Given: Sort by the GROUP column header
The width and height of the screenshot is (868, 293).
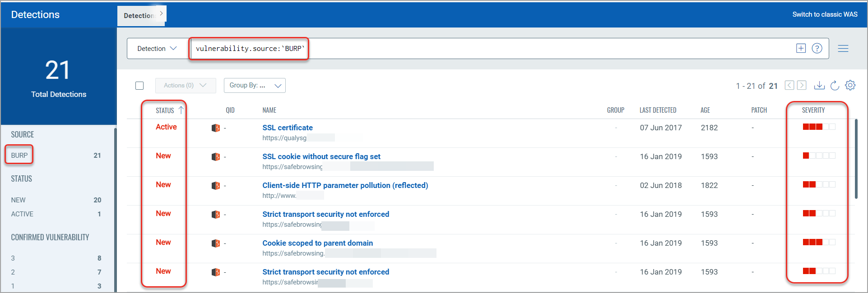Looking at the screenshot, I should [x=616, y=110].
